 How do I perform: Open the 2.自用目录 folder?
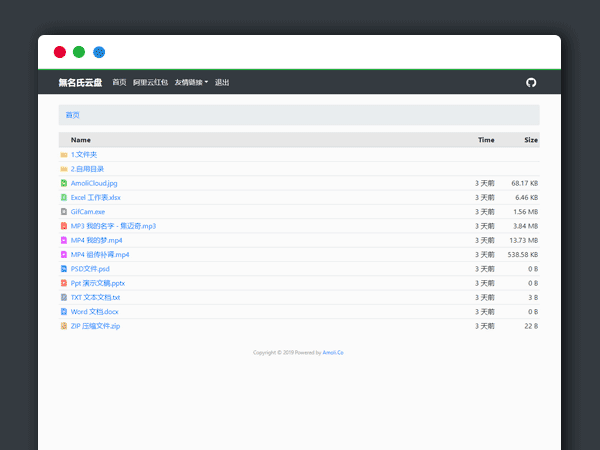pos(87,169)
